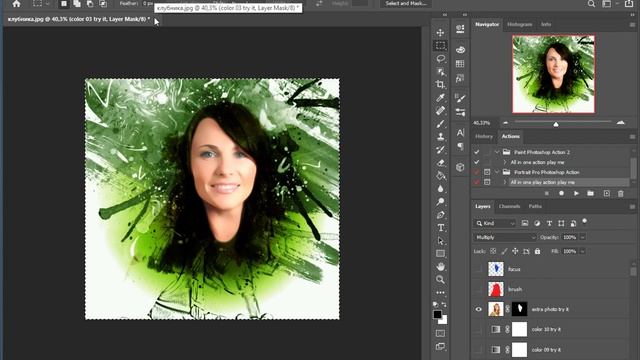
Task: Select the Crop tool
Action: (440, 84)
